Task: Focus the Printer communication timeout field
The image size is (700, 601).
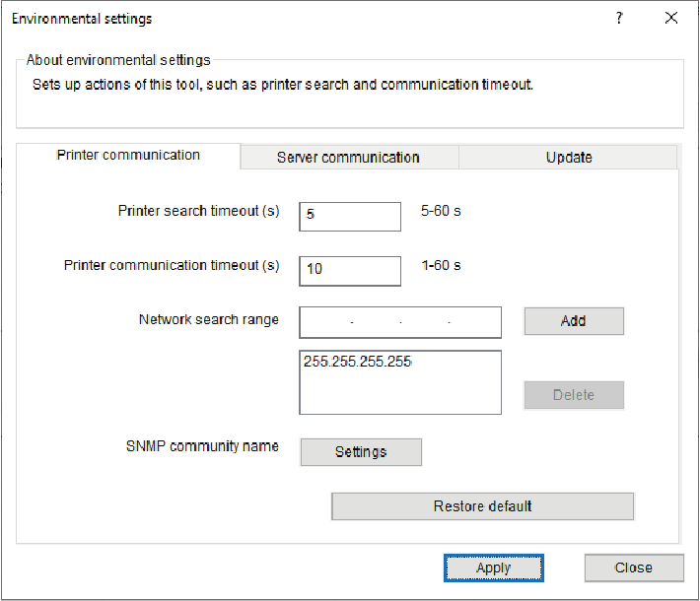Action: [350, 271]
